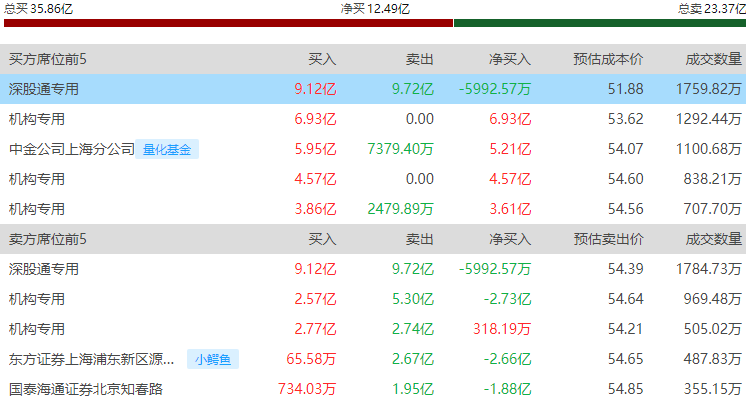
Task: Click volume value 1759.82万
Action: tap(709, 89)
